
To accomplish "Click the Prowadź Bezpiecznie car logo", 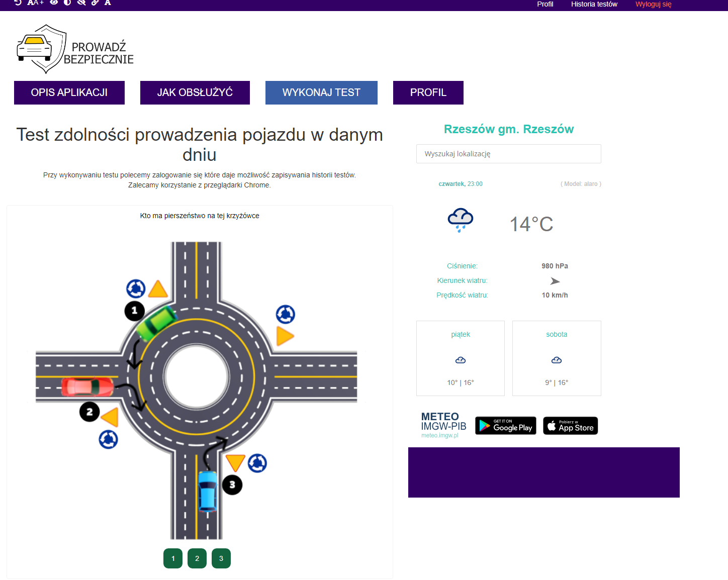I will pos(75,49).
